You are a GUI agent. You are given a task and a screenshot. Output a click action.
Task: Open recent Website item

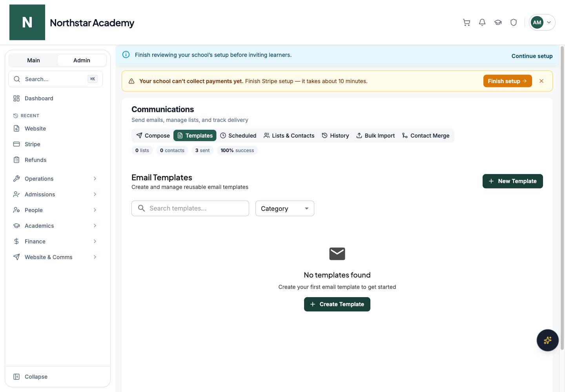[55, 129]
